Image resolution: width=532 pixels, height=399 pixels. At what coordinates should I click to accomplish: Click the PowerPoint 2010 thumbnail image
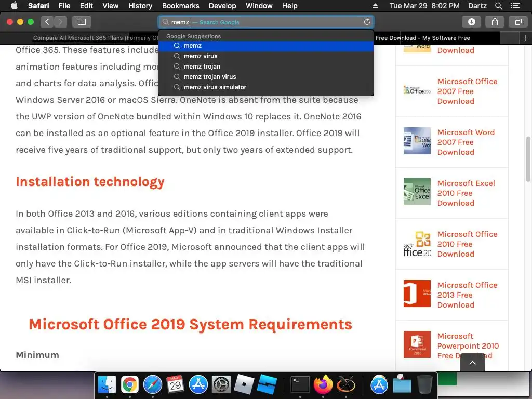pos(417,344)
